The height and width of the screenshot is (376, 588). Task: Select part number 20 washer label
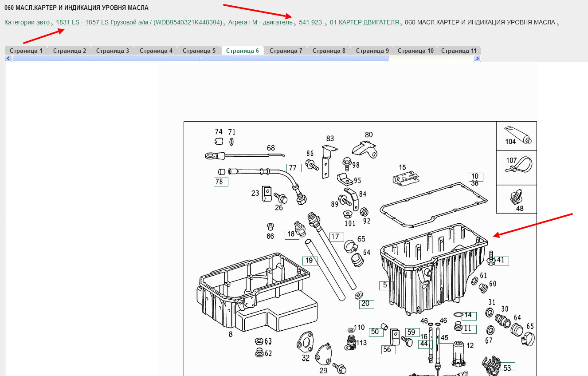coord(366,304)
